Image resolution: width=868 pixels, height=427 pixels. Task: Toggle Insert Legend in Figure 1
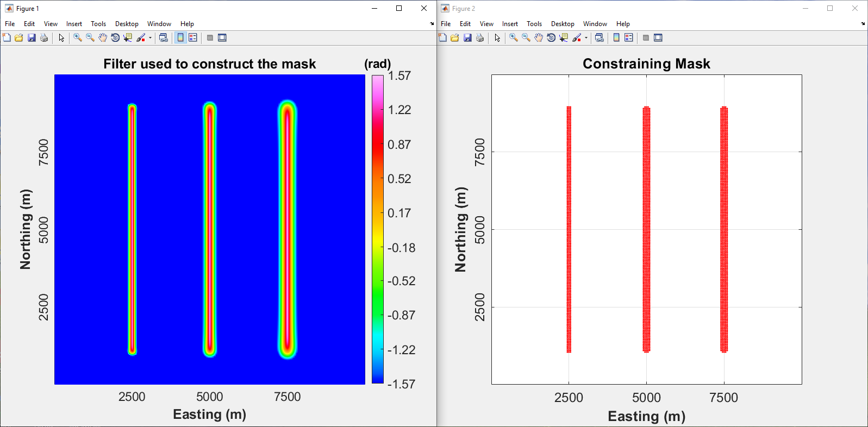pyautogui.click(x=193, y=37)
